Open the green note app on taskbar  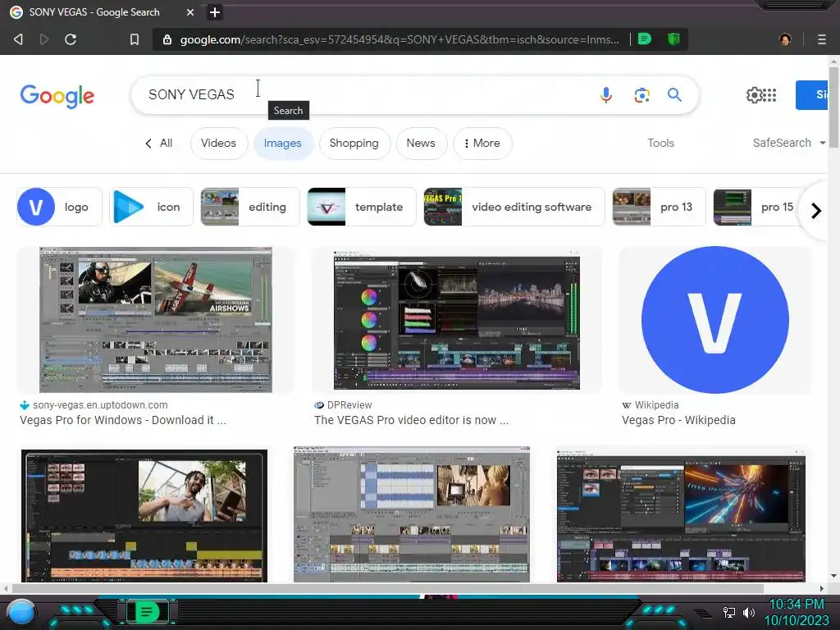(x=147, y=611)
